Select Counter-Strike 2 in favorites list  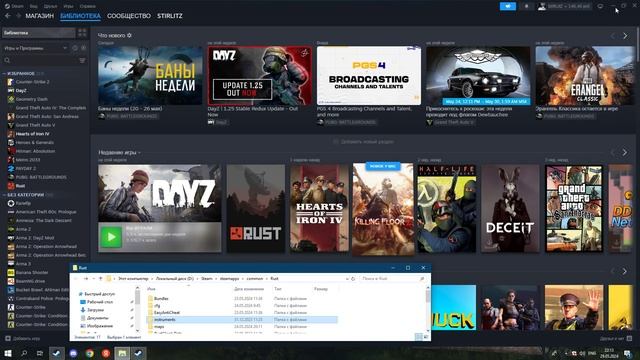pyautogui.click(x=32, y=82)
